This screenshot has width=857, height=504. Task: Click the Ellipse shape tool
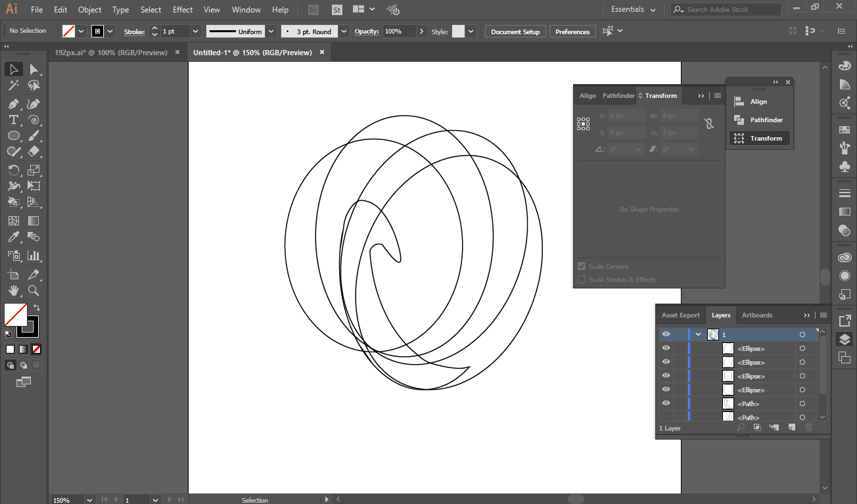tap(13, 136)
